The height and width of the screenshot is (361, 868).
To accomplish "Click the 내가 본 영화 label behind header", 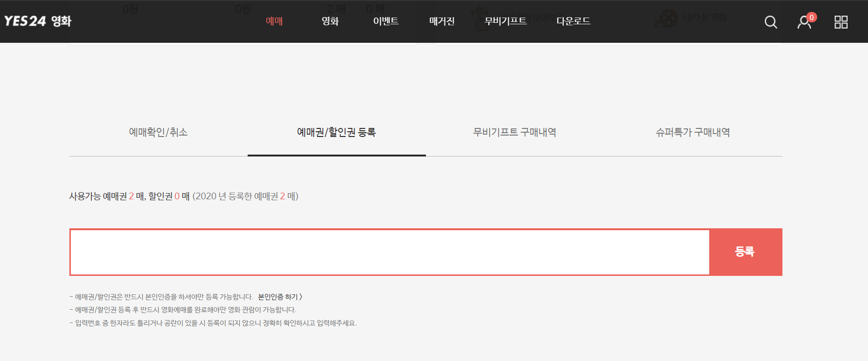I will click(x=705, y=18).
